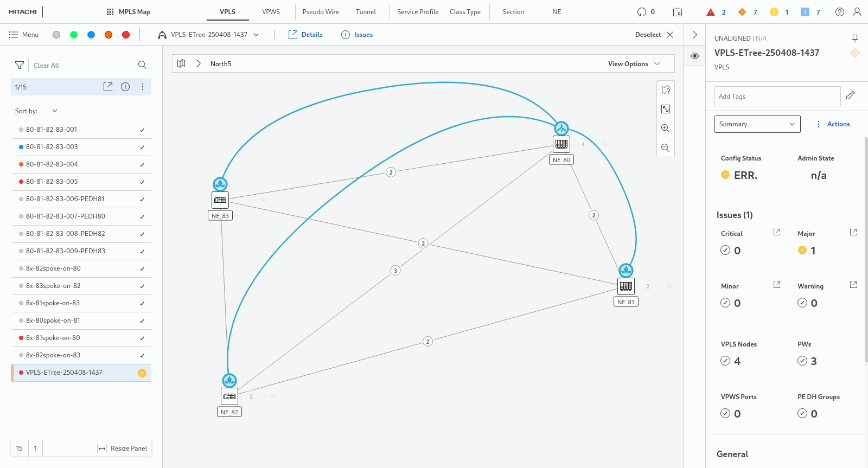Click the orange status color filter

pos(108,35)
